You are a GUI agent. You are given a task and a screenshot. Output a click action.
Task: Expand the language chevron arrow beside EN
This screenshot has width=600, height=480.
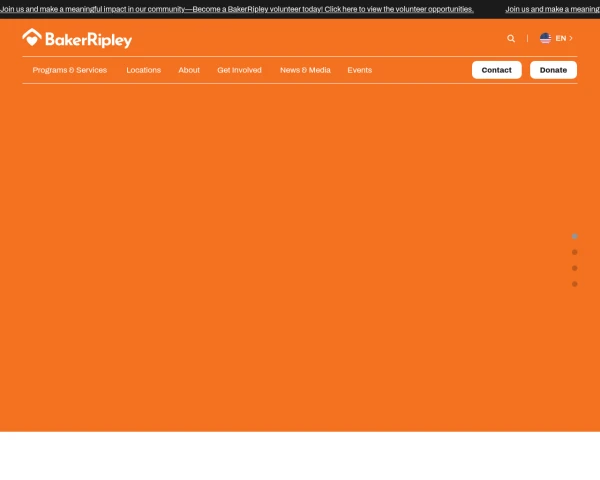tap(571, 38)
